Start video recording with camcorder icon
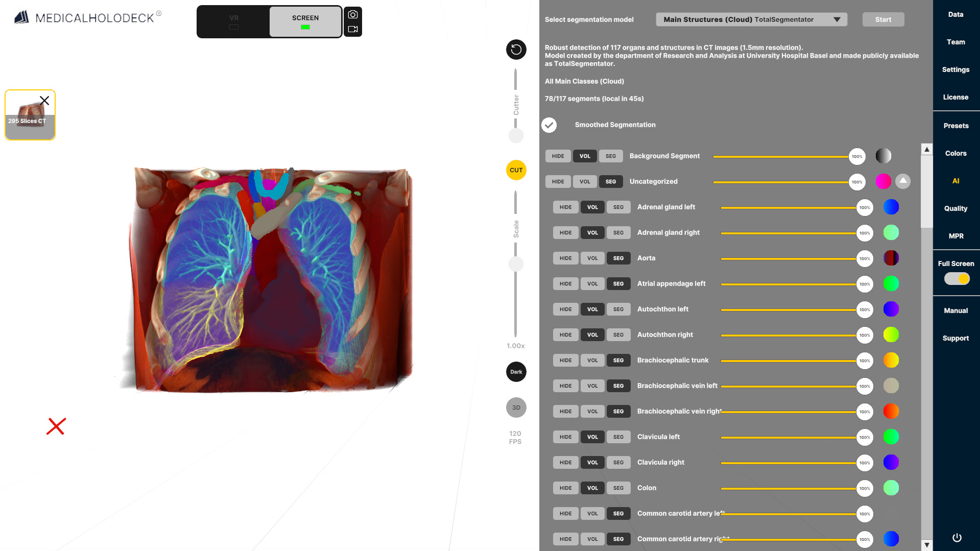 (353, 29)
